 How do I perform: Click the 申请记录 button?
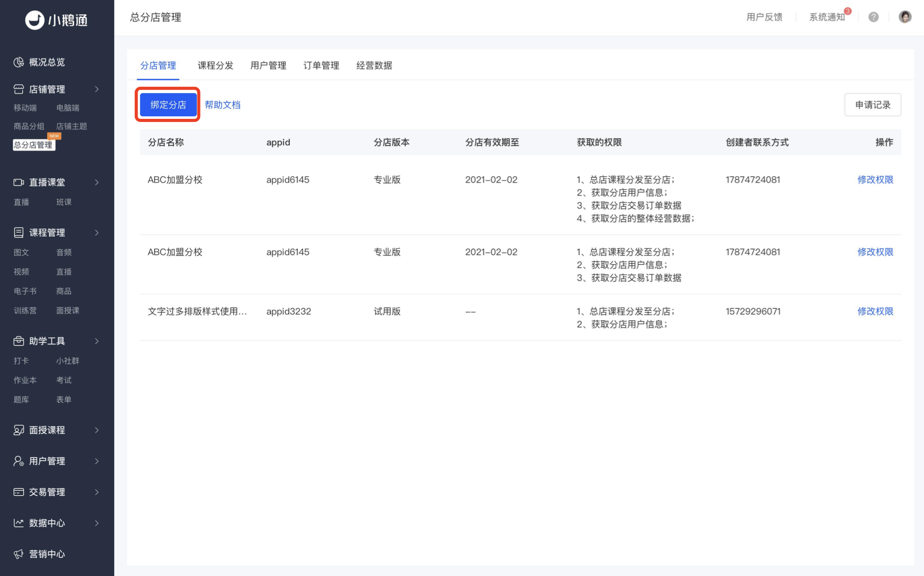(x=873, y=104)
